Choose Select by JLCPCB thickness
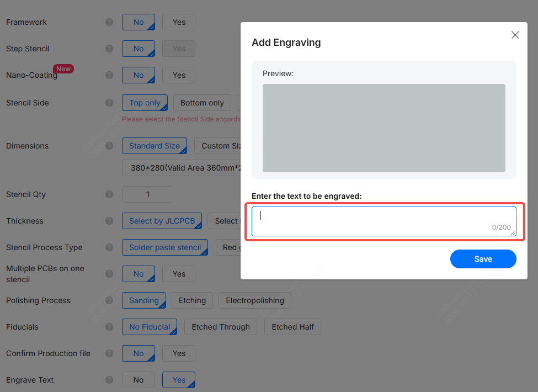The height and width of the screenshot is (392, 538). tap(162, 221)
